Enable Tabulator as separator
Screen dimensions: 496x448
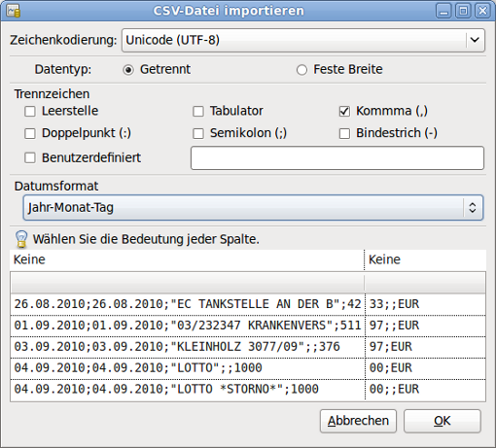198,112
